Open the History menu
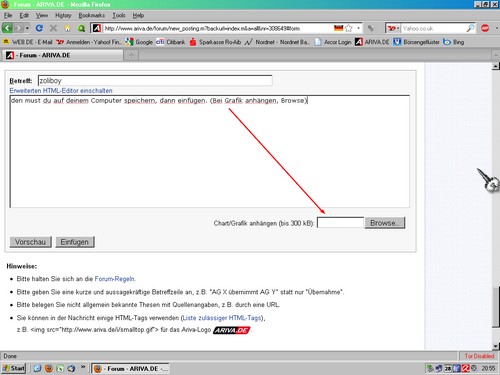Screen dimensions: 500x375 tap(63, 15)
